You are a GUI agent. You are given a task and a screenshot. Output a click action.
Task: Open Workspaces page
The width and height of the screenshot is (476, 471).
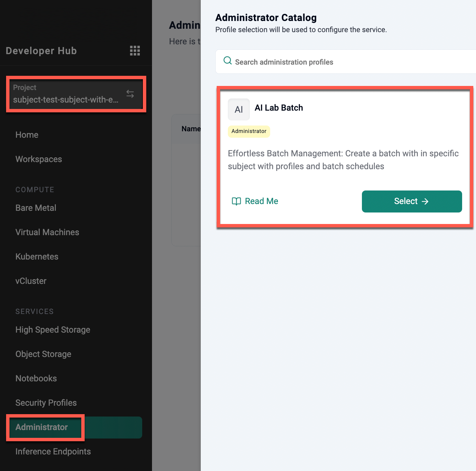click(x=39, y=159)
